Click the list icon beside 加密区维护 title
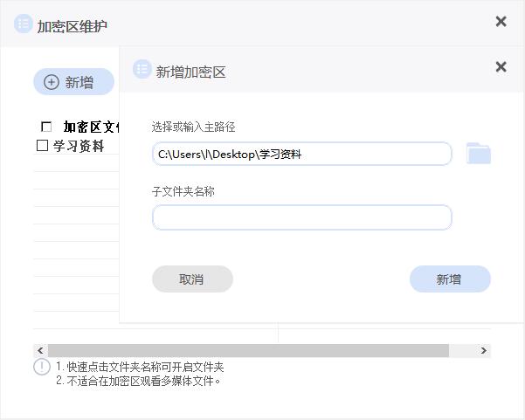The image size is (525, 420). coord(23,24)
